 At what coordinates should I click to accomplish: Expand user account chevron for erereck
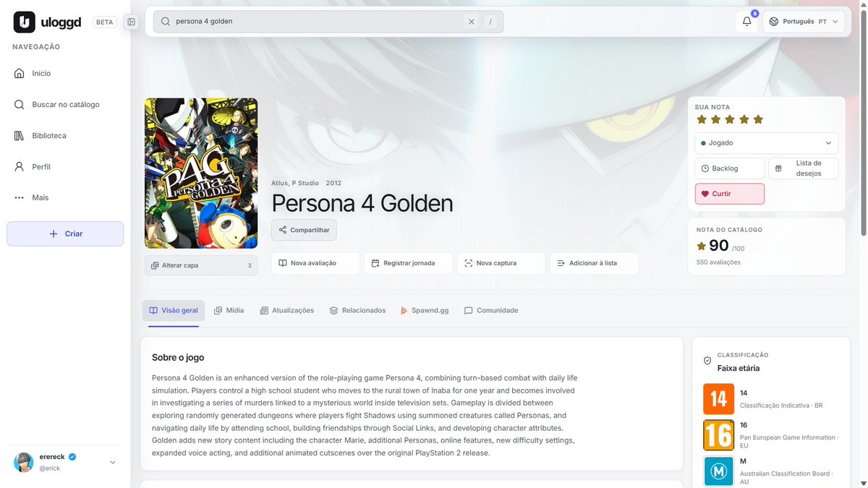click(x=112, y=463)
